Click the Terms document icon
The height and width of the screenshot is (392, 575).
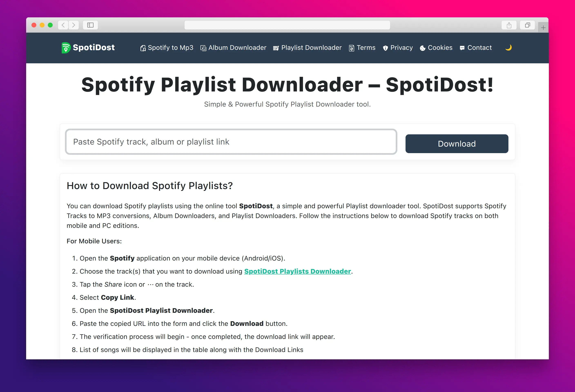point(352,48)
